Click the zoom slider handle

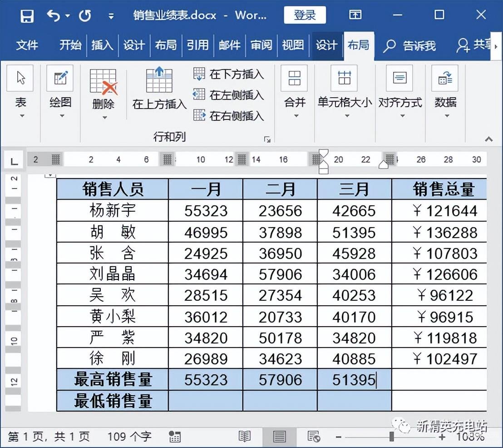pyautogui.click(x=391, y=437)
